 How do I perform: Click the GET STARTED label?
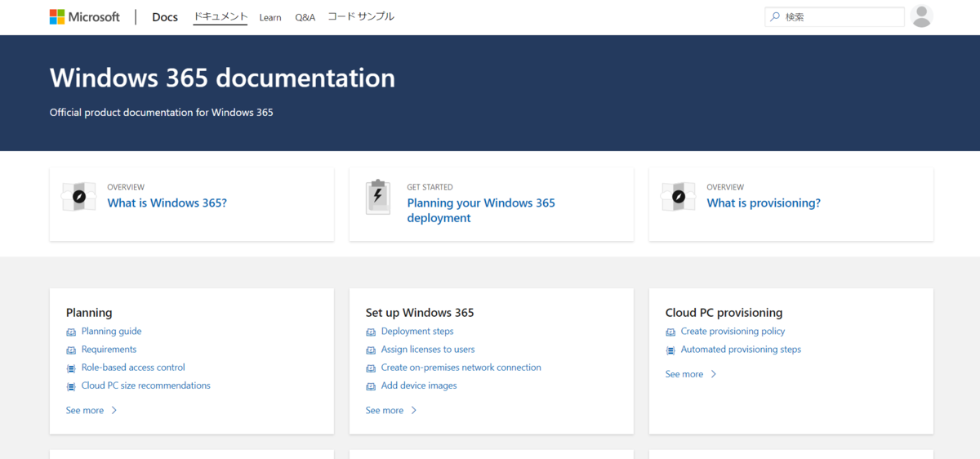click(430, 187)
